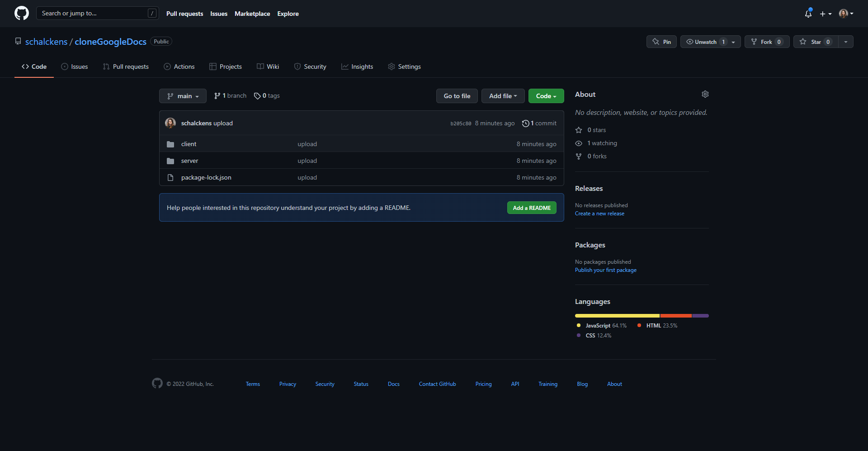Click the server folder icon
This screenshot has width=868, height=451.
(170, 161)
